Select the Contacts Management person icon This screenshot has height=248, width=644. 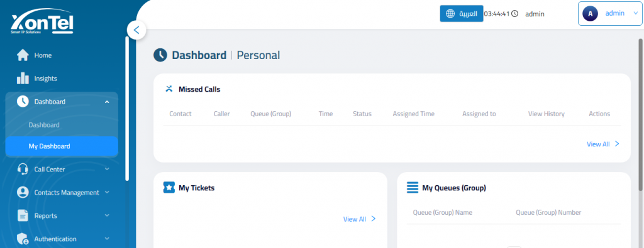23,192
